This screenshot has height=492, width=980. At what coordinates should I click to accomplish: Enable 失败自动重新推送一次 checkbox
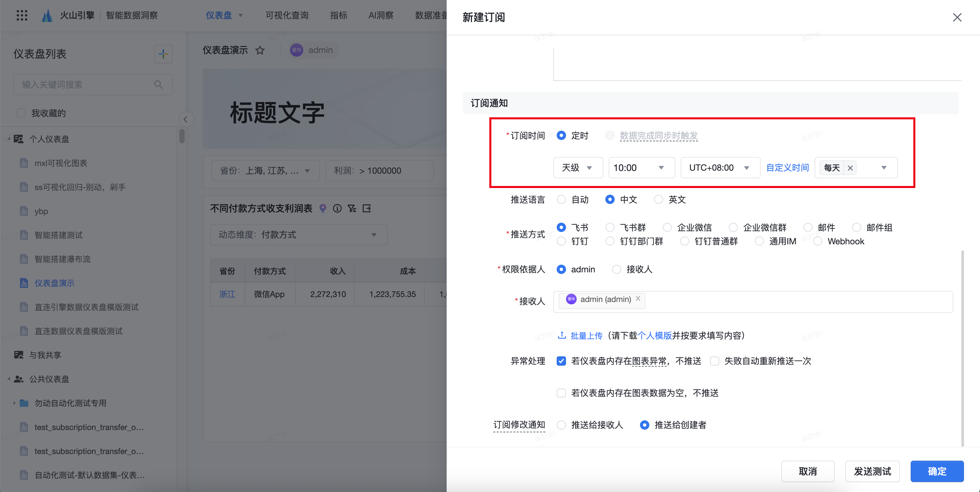(x=715, y=361)
